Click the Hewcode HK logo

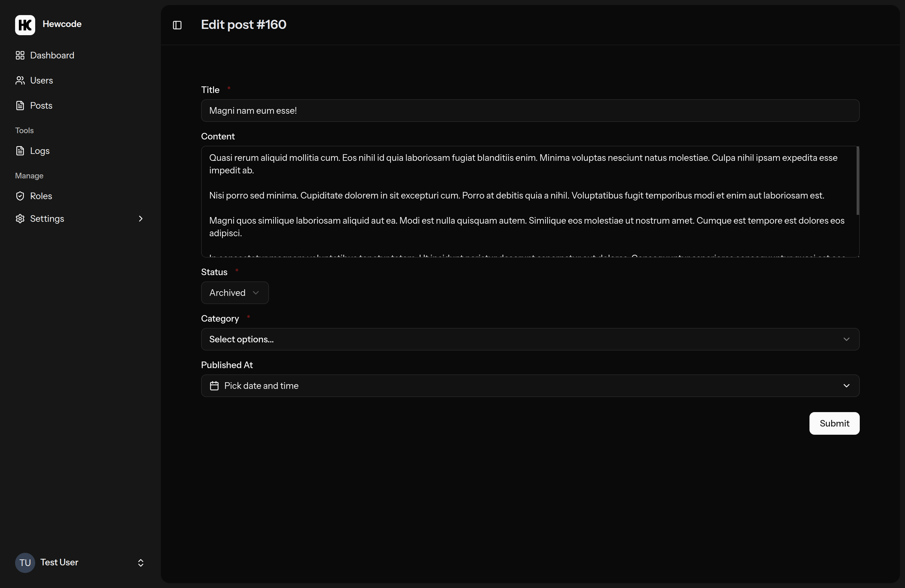pos(25,25)
